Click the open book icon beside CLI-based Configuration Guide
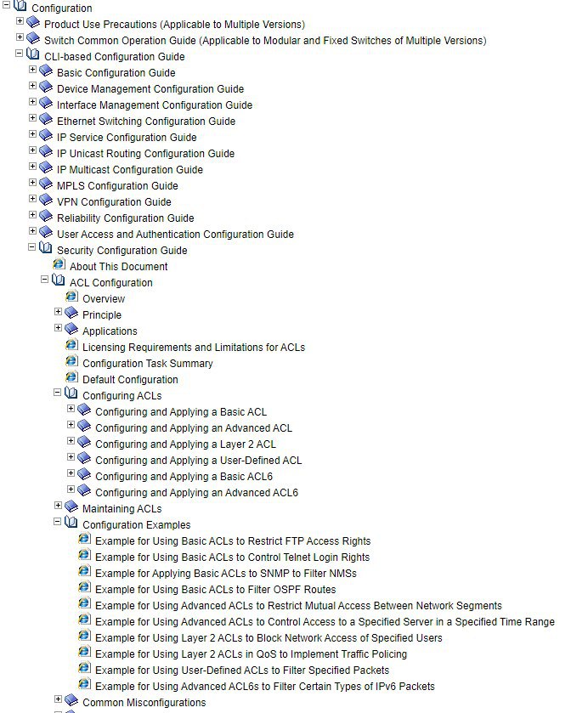Image resolution: width=588 pixels, height=713 pixels. [33, 54]
